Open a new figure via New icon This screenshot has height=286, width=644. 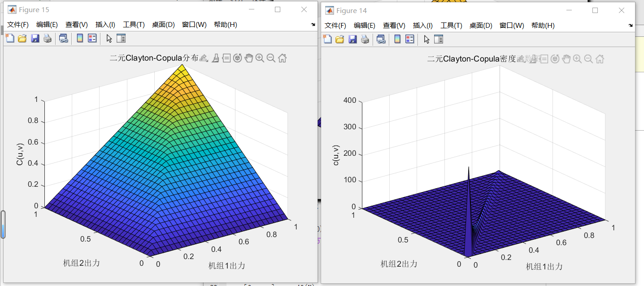pyautogui.click(x=9, y=39)
